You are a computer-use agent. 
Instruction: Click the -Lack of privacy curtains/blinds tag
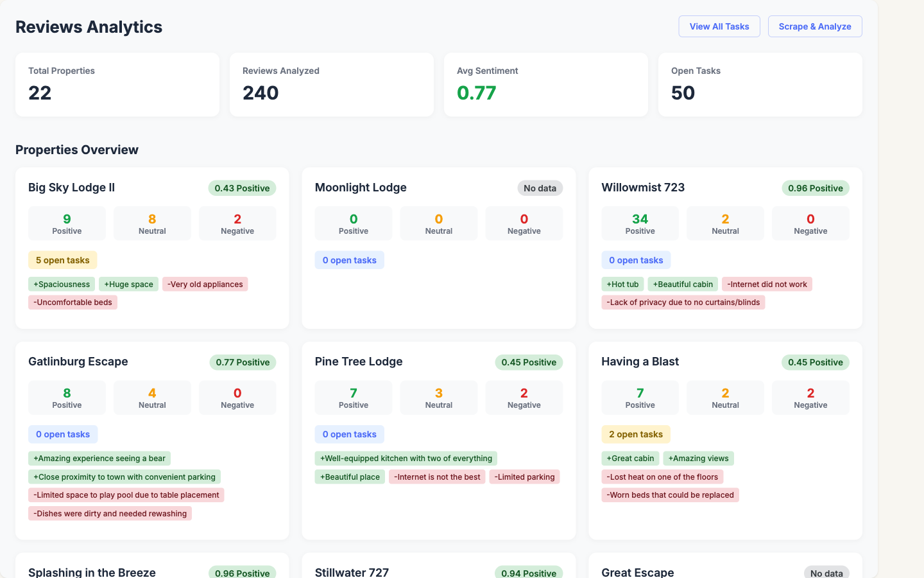tap(683, 302)
